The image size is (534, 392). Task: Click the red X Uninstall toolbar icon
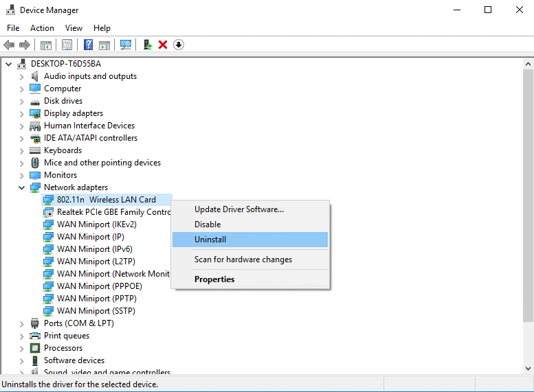pos(163,45)
